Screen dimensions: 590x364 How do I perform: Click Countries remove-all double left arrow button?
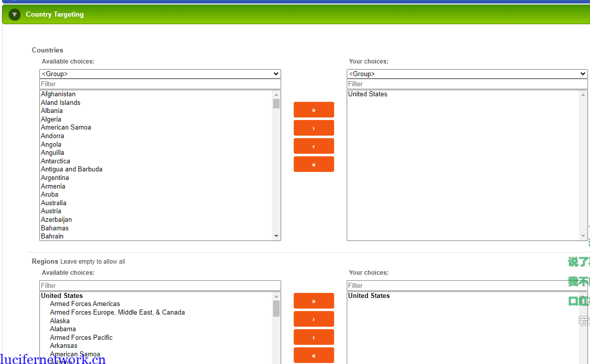(x=313, y=164)
